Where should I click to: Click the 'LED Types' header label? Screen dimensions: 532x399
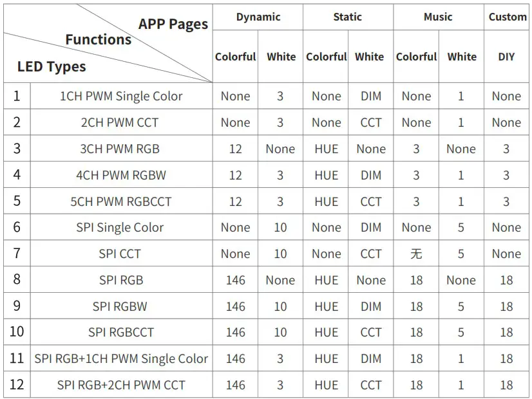(52, 67)
